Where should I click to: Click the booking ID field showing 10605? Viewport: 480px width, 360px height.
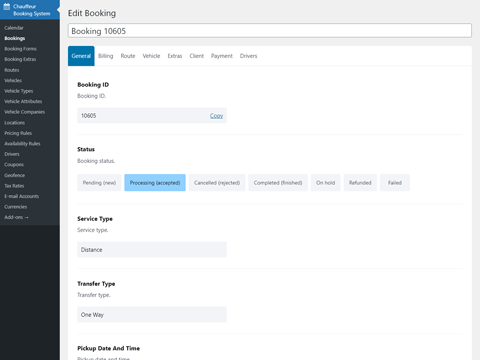[x=152, y=115]
